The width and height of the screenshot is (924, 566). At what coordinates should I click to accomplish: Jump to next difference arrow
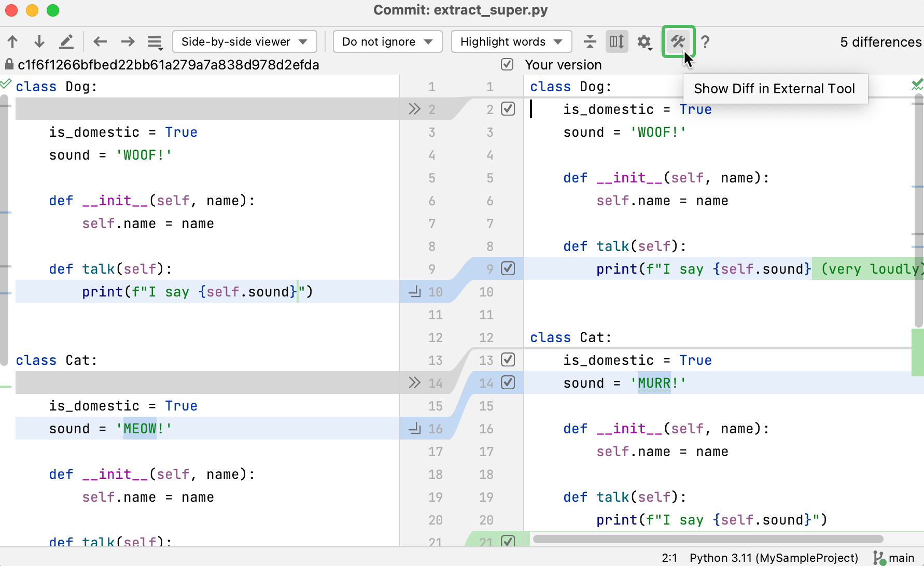pyautogui.click(x=39, y=41)
